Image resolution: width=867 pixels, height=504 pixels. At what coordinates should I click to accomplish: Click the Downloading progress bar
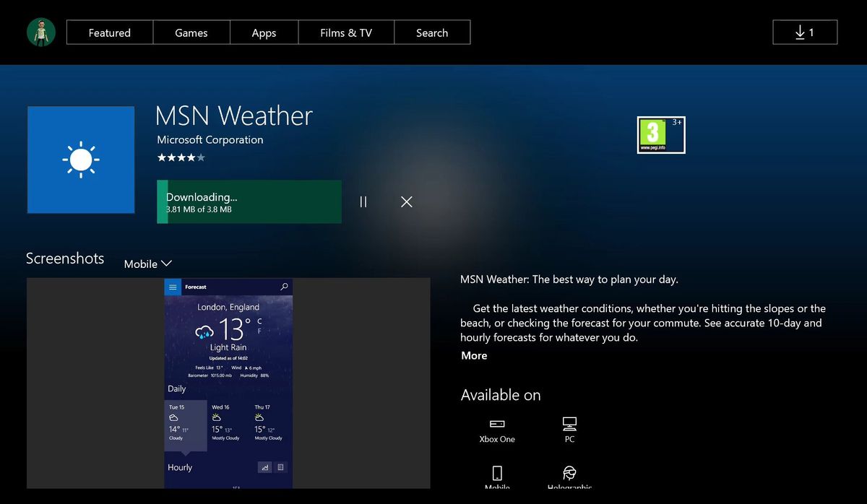point(249,201)
